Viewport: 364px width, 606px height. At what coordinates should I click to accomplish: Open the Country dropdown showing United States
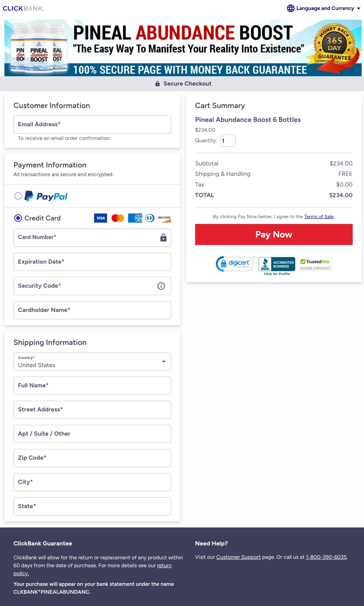92,361
